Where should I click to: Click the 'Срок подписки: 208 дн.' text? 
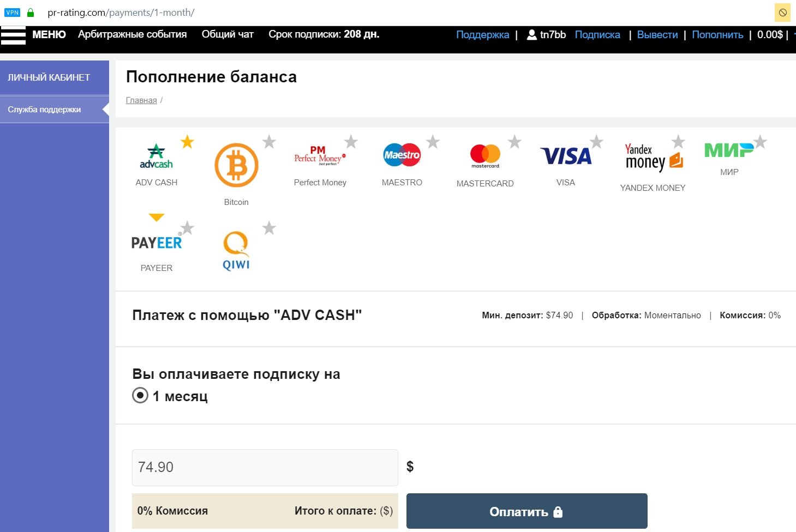324,34
